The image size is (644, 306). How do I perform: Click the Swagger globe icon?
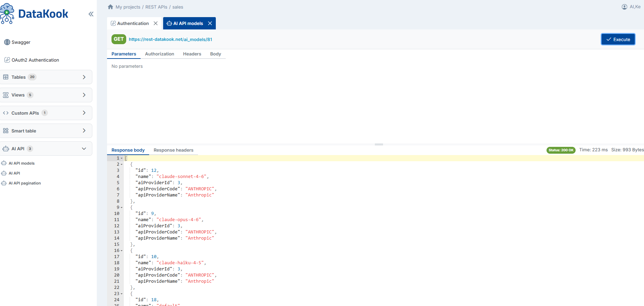coord(7,42)
